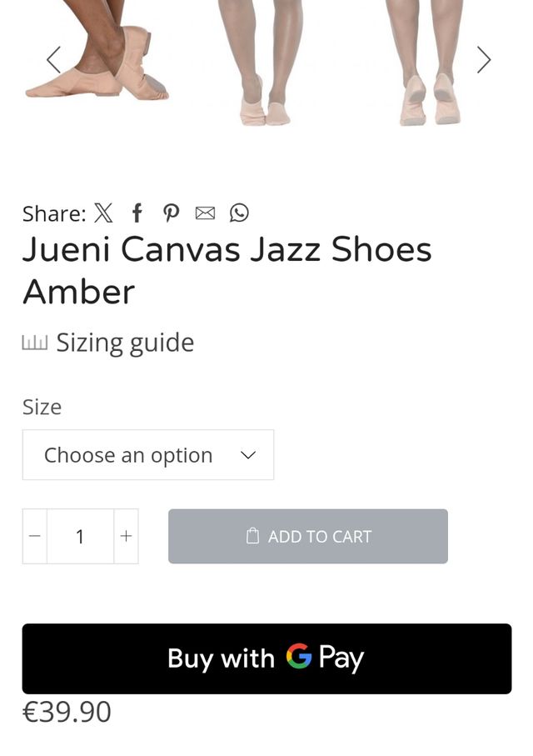The width and height of the screenshot is (533, 756).
Task: Share the product on WhatsApp
Action: click(240, 213)
